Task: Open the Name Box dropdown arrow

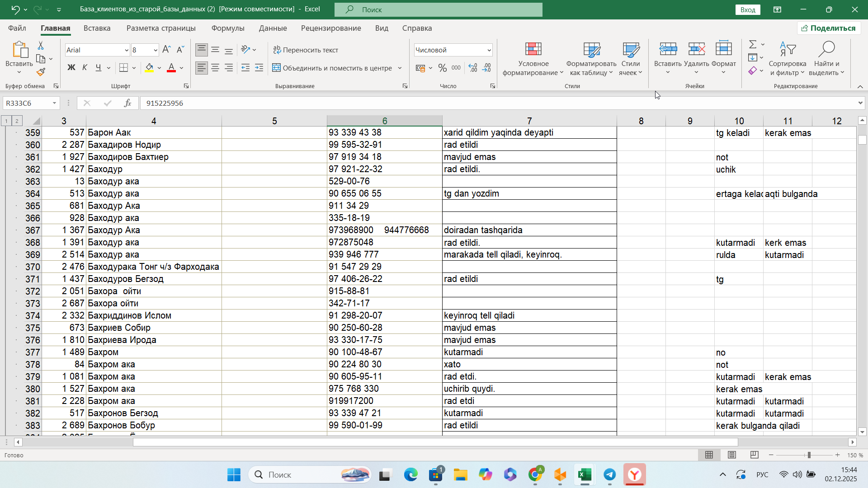Action: click(54, 103)
